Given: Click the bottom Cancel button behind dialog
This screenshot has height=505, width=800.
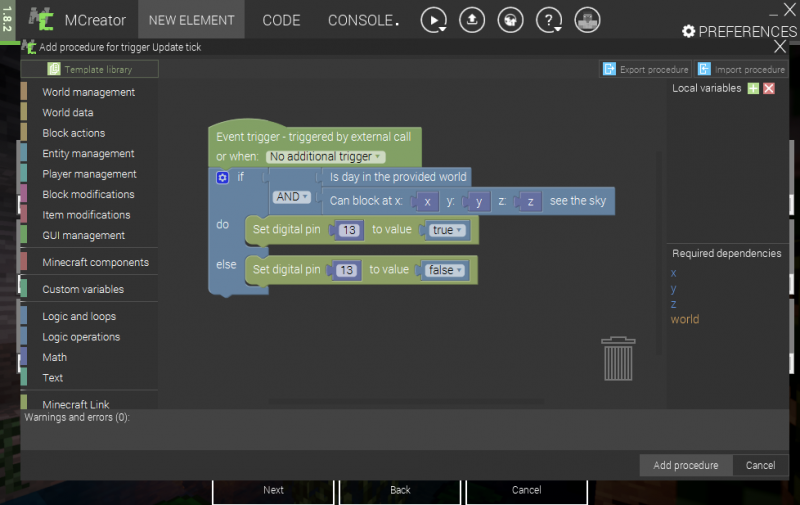Looking at the screenshot, I should tap(527, 490).
